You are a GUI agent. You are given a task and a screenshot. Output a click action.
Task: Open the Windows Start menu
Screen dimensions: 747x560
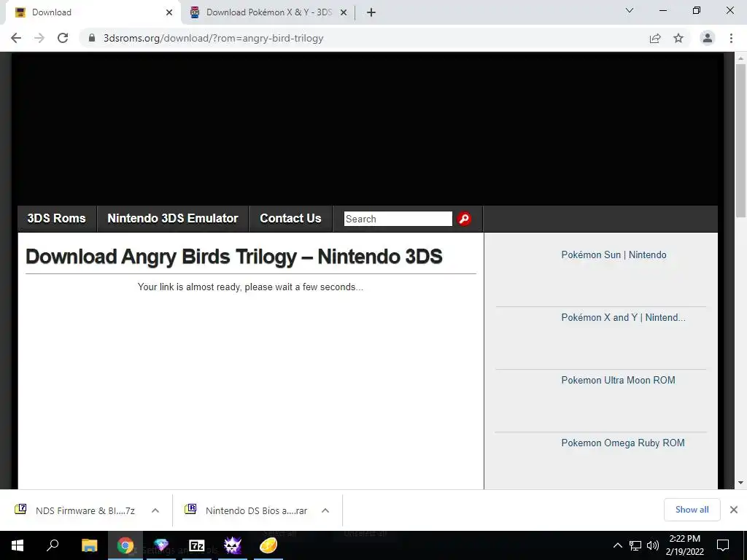(18, 545)
